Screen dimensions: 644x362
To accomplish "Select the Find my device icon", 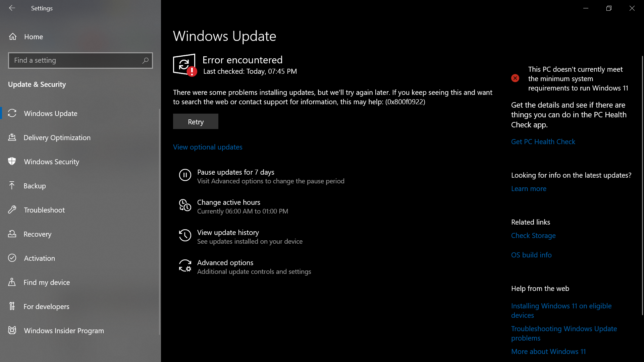I will 12,282.
